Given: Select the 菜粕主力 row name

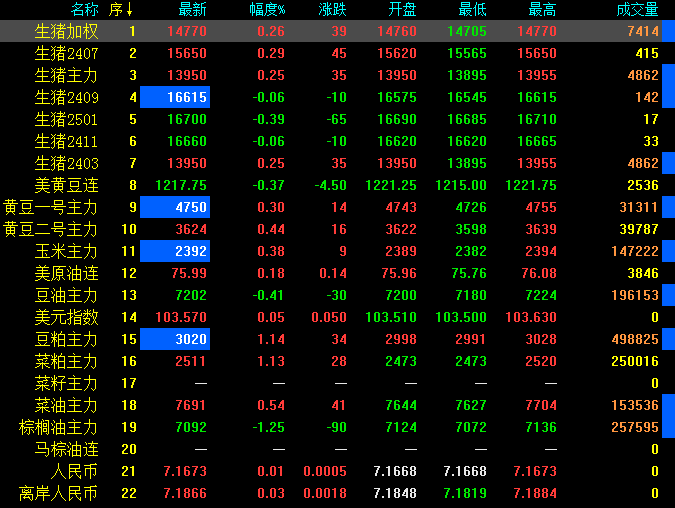Looking at the screenshot, I should click(x=66, y=361).
